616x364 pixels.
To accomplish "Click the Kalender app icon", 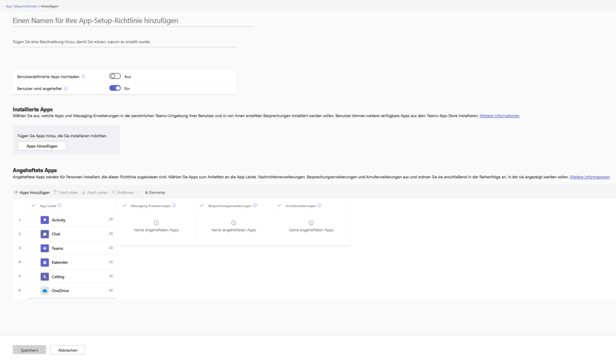I will pyautogui.click(x=45, y=262).
